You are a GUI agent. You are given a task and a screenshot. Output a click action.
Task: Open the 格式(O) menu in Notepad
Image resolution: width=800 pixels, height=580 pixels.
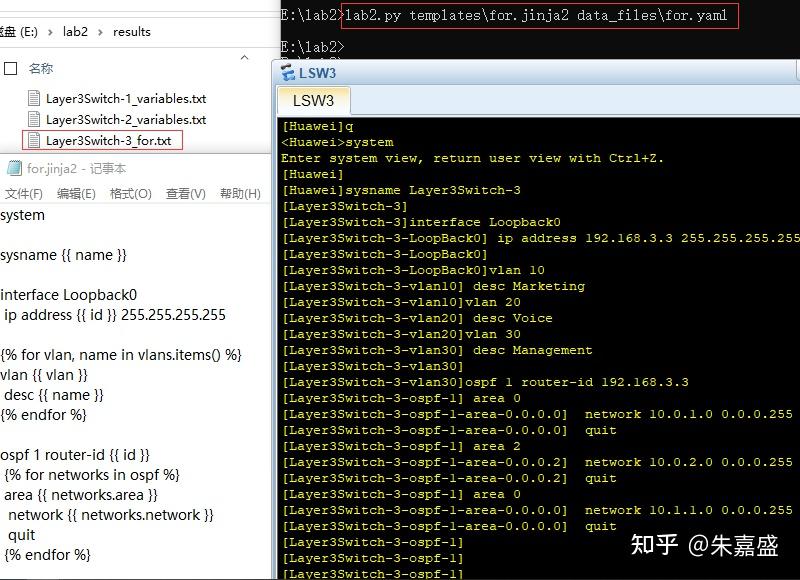pyautogui.click(x=131, y=194)
